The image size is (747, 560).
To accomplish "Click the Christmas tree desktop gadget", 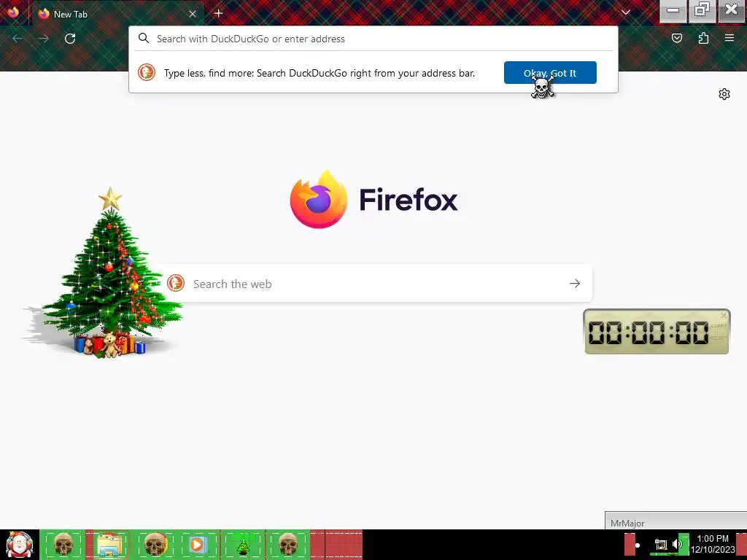I will click(102, 273).
